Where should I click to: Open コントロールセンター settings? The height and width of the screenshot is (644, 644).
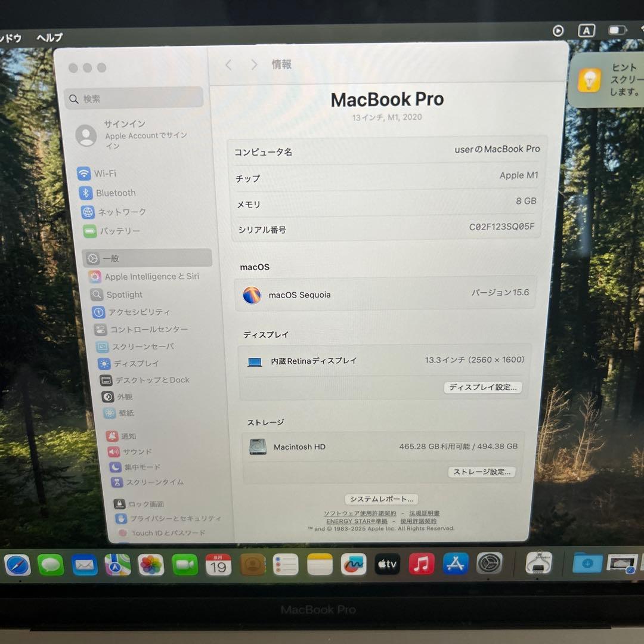(x=141, y=329)
